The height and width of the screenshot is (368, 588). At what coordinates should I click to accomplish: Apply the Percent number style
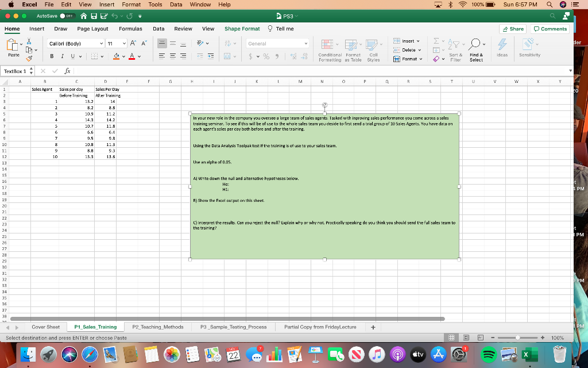[266, 56]
